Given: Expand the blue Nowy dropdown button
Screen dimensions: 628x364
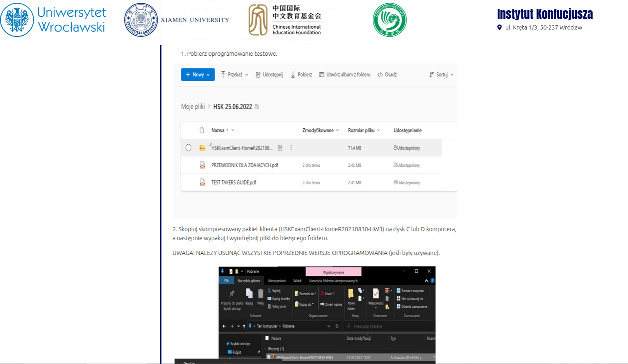Looking at the screenshot, I should 198,75.
